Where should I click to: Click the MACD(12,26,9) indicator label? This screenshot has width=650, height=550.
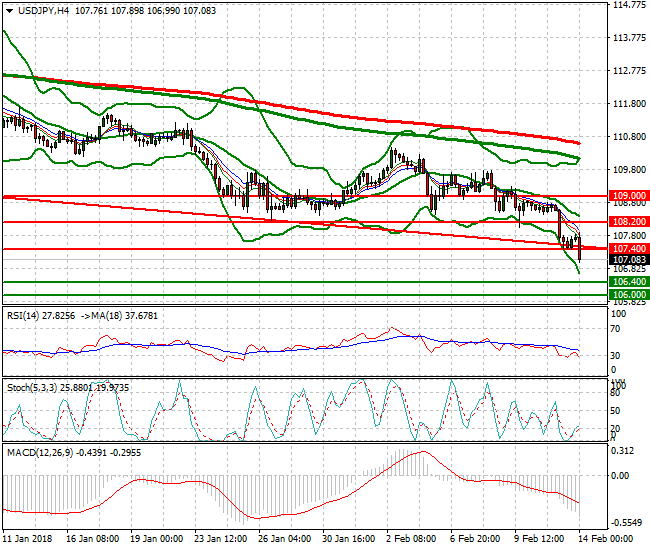40,453
